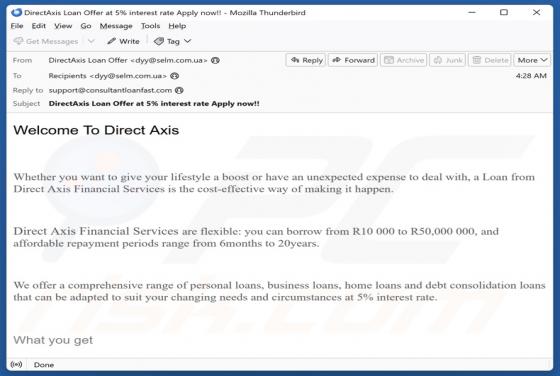560x376 pixels.
Task: Open the Message menu
Action: [116, 26]
